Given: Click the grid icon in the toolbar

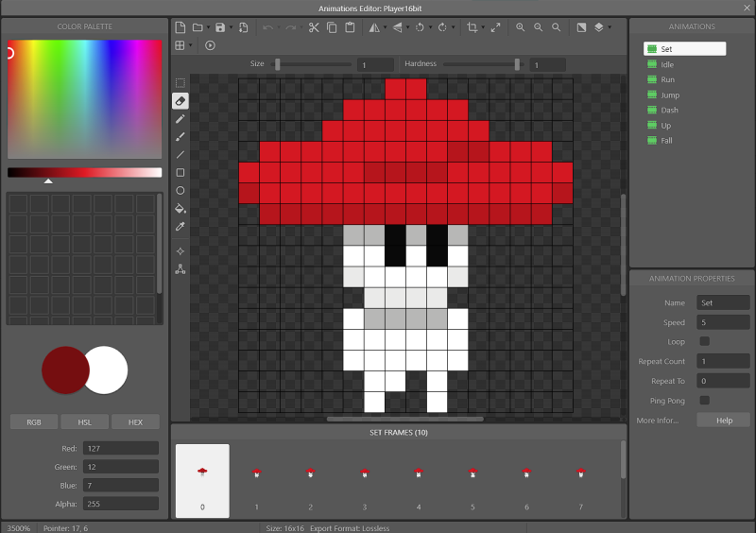Looking at the screenshot, I should [x=180, y=45].
